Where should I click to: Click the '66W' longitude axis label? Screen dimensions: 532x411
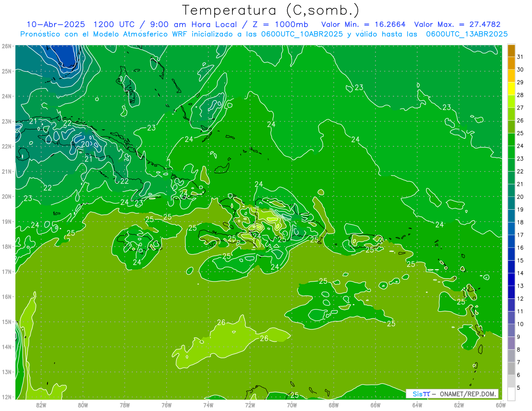(x=376, y=405)
